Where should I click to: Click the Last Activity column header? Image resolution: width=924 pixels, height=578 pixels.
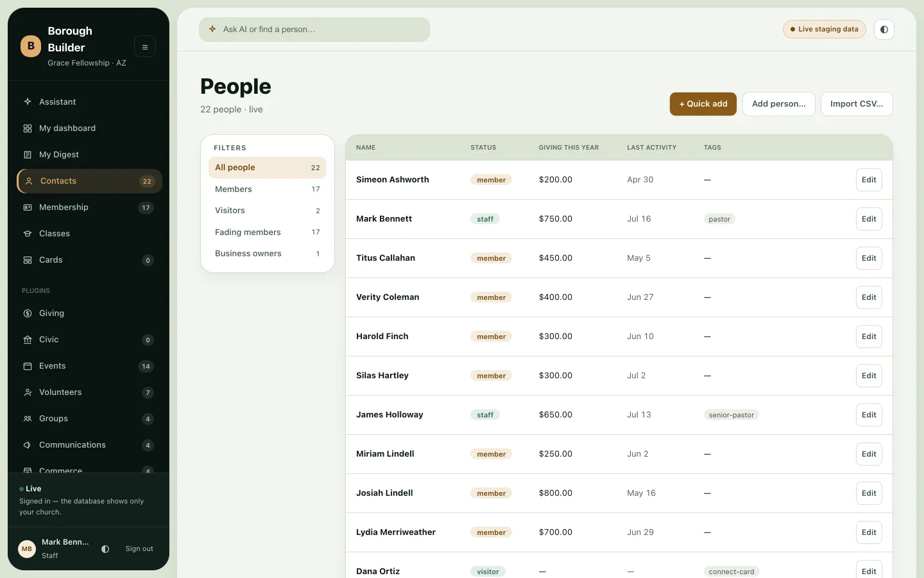tap(652, 148)
